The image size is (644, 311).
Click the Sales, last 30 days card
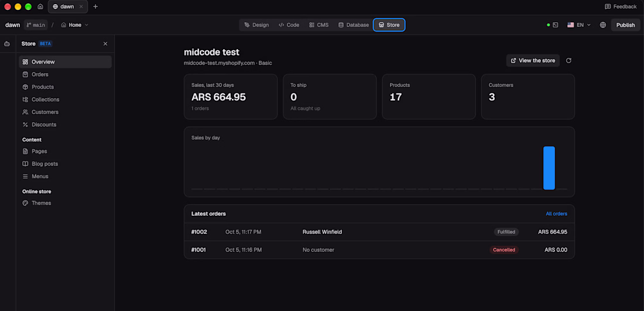pyautogui.click(x=231, y=97)
